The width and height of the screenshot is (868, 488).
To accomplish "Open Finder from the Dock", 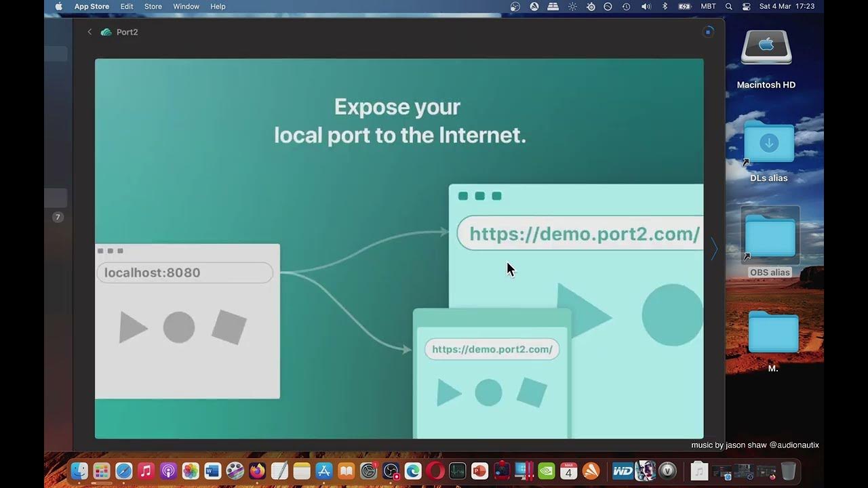I will tap(79, 470).
